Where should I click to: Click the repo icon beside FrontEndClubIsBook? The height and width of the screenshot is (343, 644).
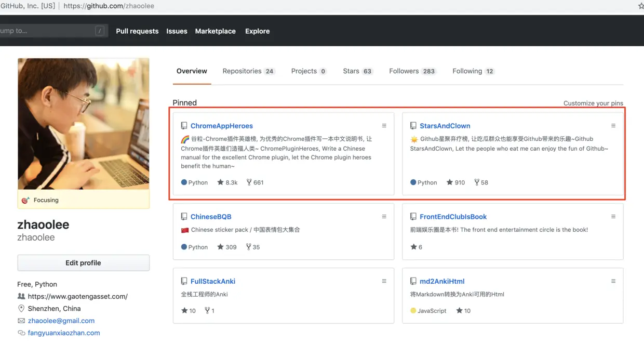point(413,217)
